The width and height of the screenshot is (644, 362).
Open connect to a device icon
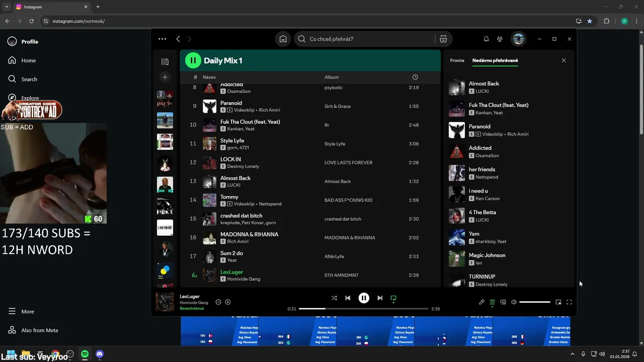click(x=503, y=302)
